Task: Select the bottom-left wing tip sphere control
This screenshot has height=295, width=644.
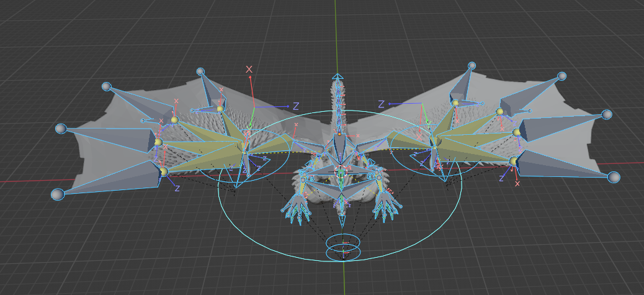Action: (x=57, y=194)
